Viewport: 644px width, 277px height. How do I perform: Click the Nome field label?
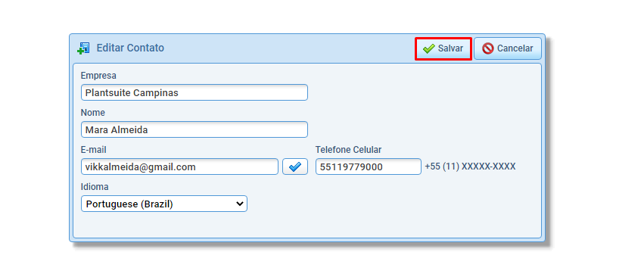93,113
